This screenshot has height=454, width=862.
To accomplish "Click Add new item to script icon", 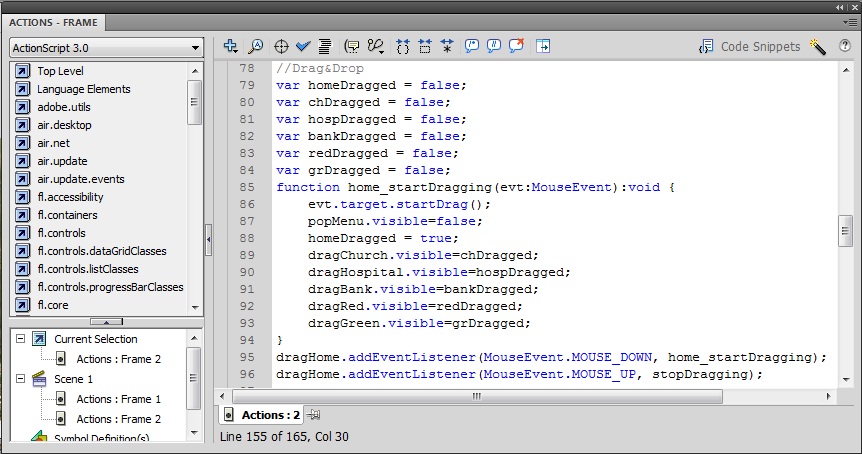I will 230,46.
